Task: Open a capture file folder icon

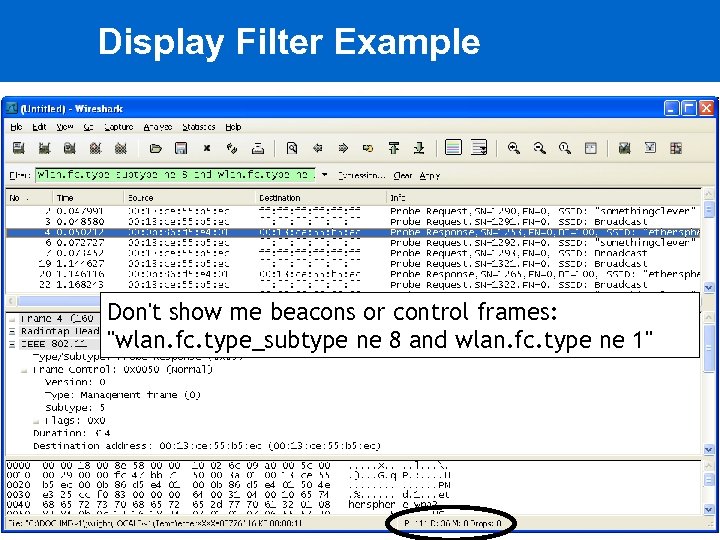Action: coord(156,148)
